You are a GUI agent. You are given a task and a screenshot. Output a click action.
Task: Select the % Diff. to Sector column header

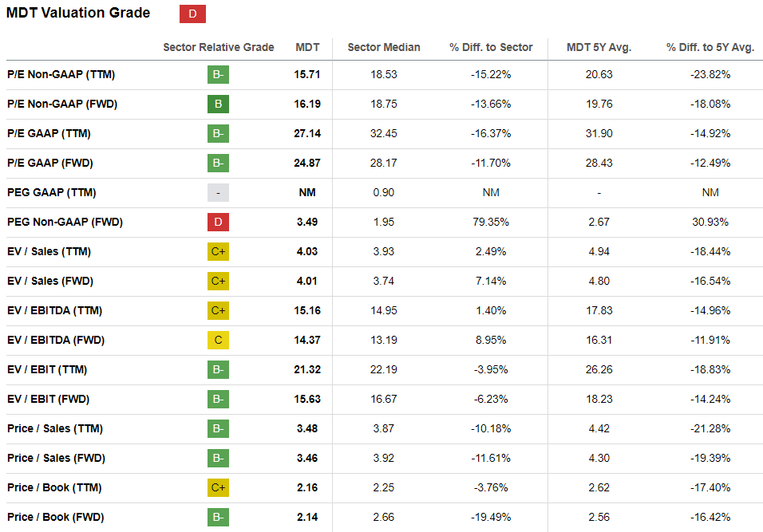click(x=491, y=47)
